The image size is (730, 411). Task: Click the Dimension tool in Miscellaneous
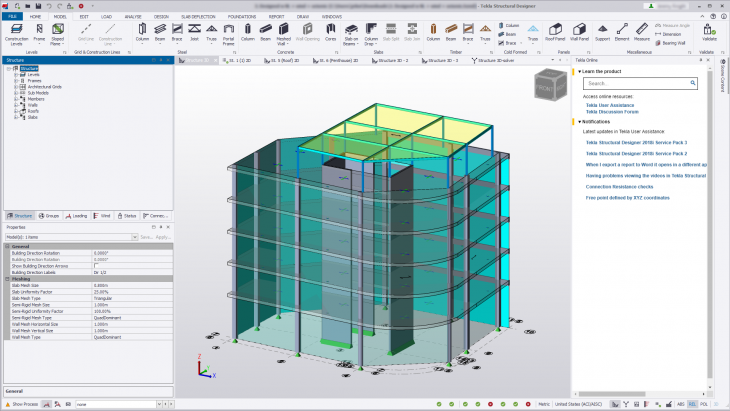668,34
